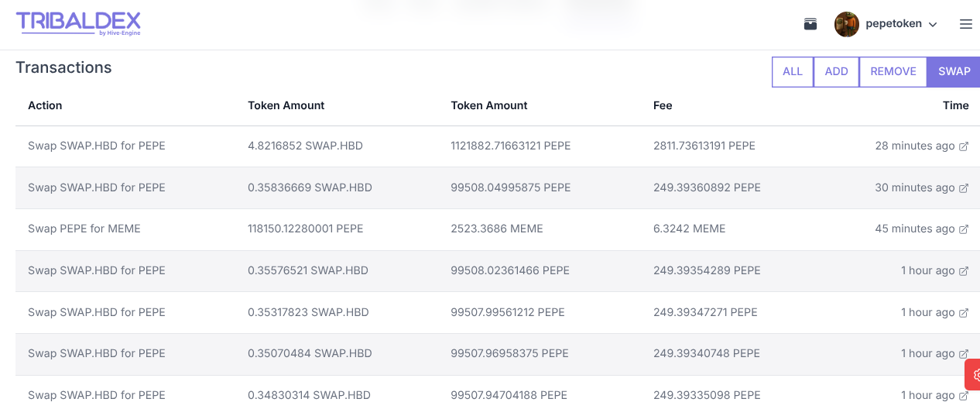Select the SWAP transactions filter
The image size is (980, 416).
[954, 71]
